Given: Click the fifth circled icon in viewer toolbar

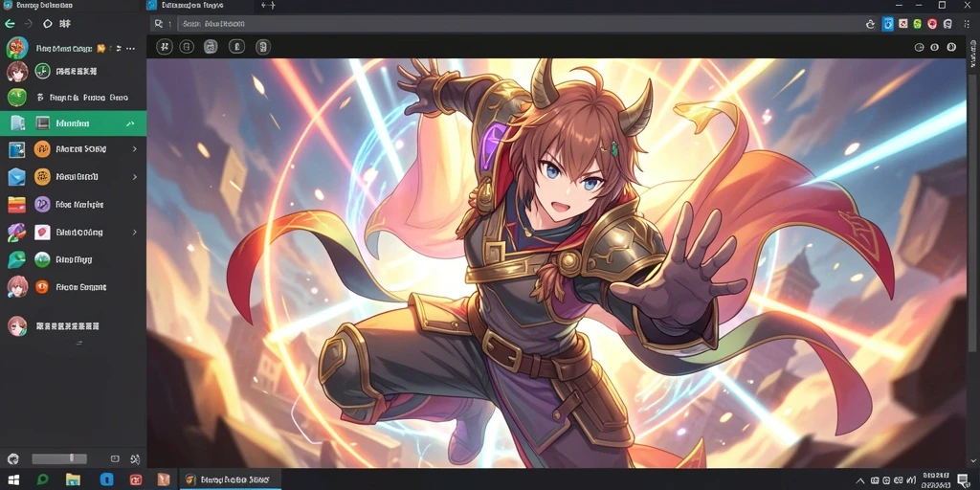Looking at the screenshot, I should click(263, 46).
